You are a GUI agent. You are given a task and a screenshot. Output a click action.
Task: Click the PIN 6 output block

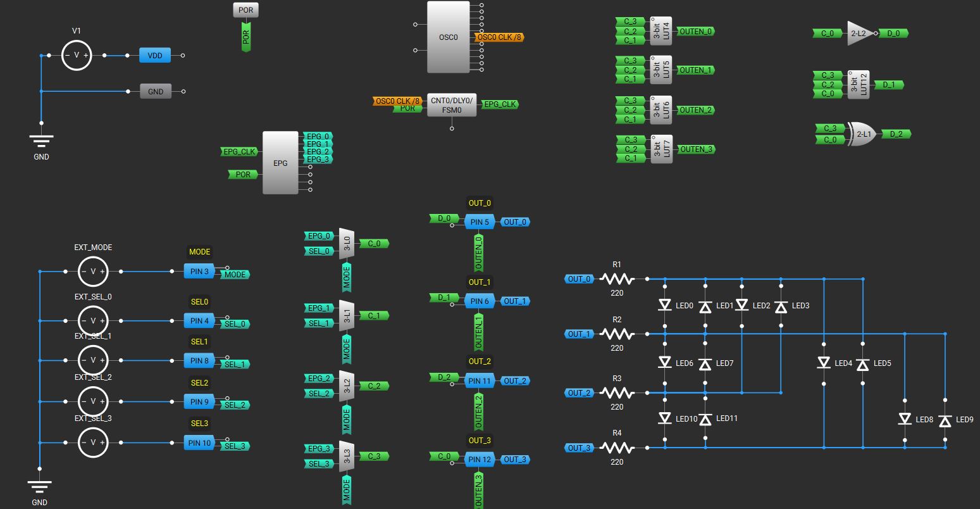(479, 301)
